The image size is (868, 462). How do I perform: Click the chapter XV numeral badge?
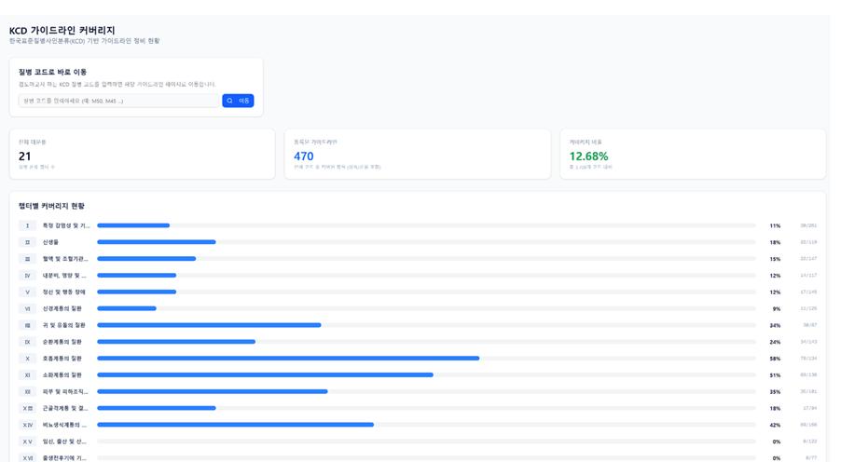point(27,442)
